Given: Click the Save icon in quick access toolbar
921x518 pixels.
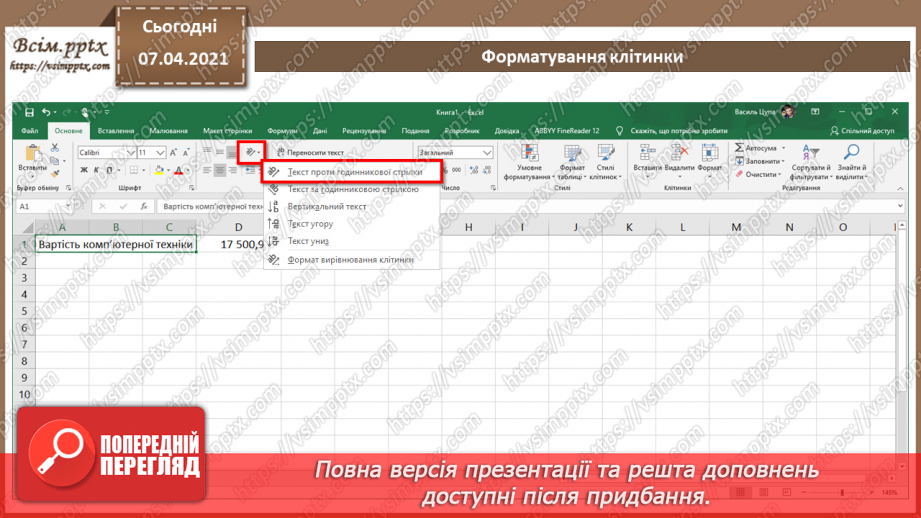Looking at the screenshot, I should pos(29,112).
